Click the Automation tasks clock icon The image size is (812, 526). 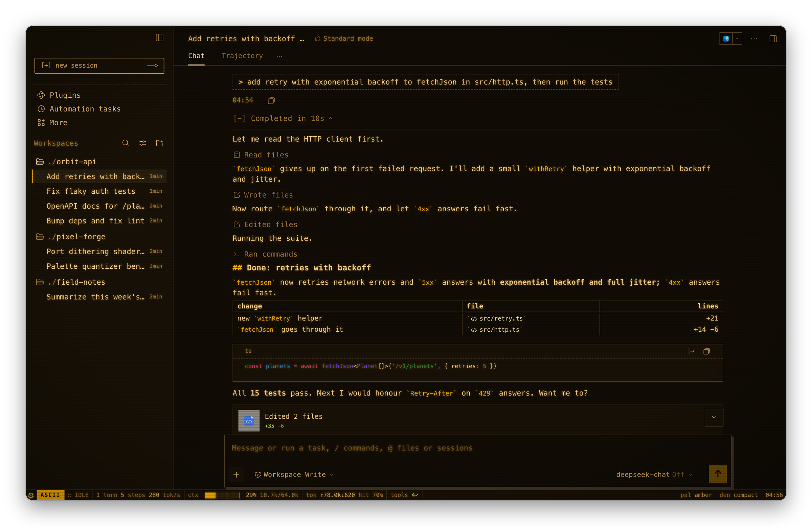coord(41,109)
